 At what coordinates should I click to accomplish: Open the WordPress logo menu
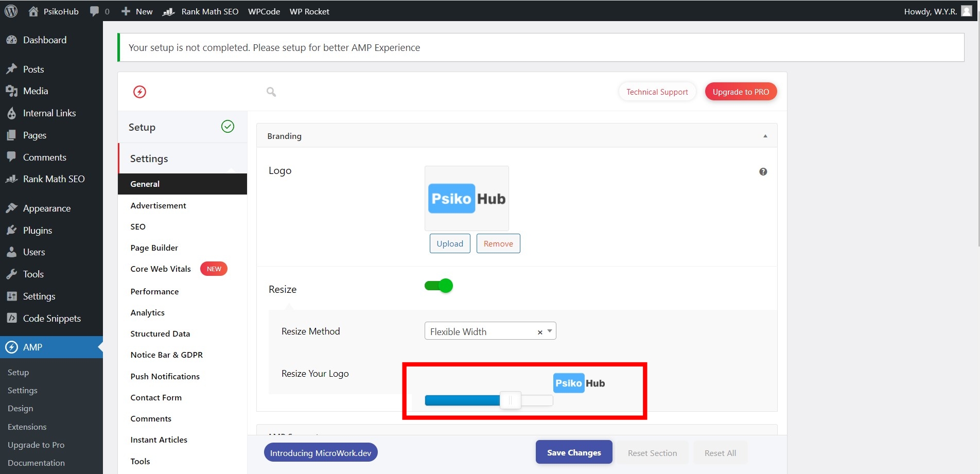click(x=11, y=11)
